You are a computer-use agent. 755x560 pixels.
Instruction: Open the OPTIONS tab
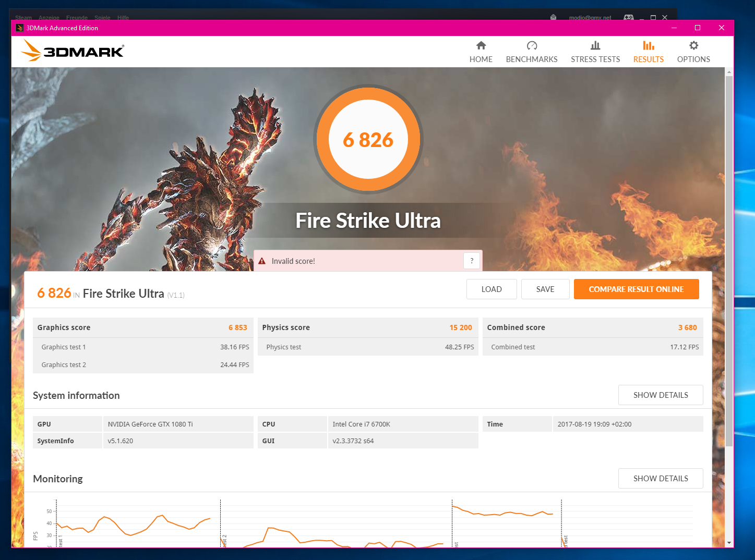(693, 52)
